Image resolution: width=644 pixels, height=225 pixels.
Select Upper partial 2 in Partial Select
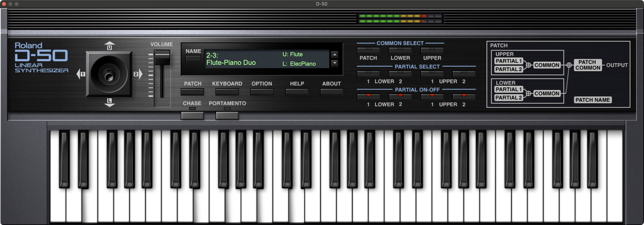464,73
